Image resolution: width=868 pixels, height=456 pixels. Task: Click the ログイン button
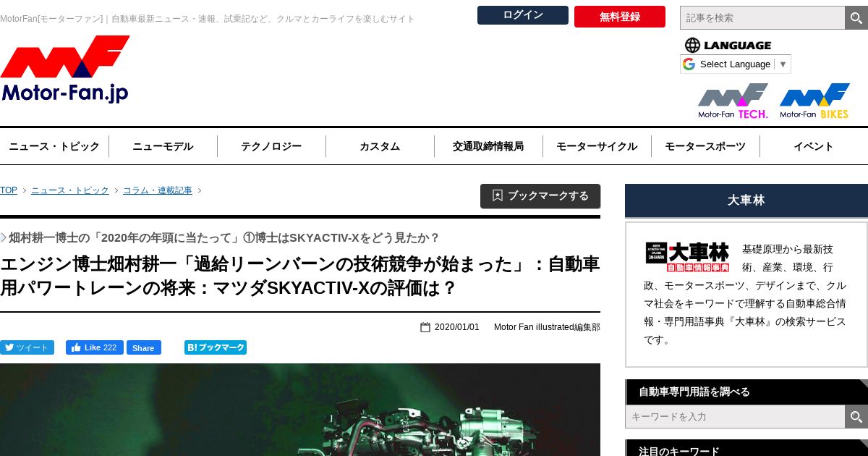tap(523, 15)
